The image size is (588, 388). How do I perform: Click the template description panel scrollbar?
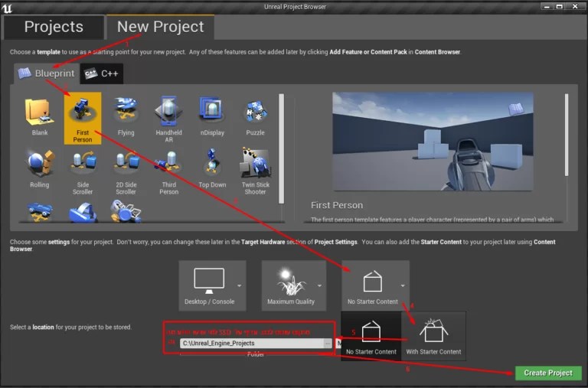[x=567, y=135]
